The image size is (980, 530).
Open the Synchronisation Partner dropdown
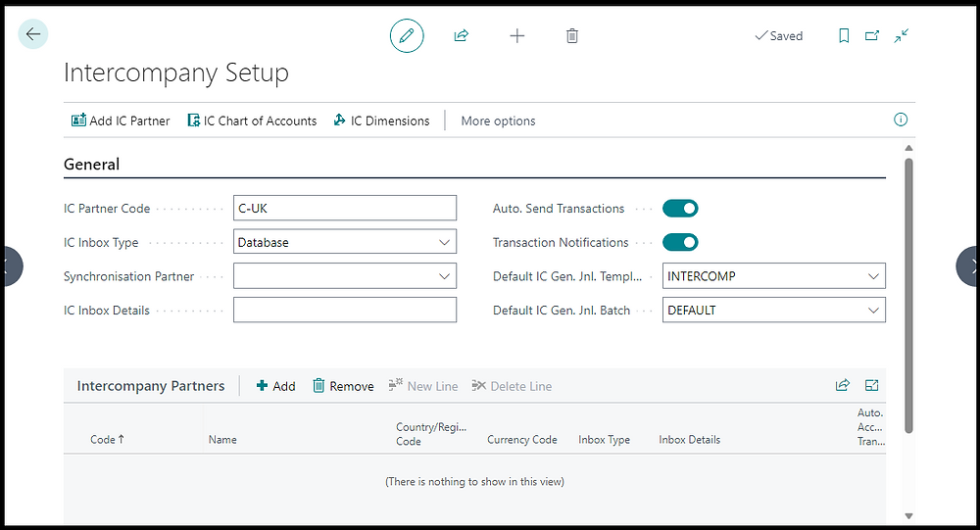445,276
